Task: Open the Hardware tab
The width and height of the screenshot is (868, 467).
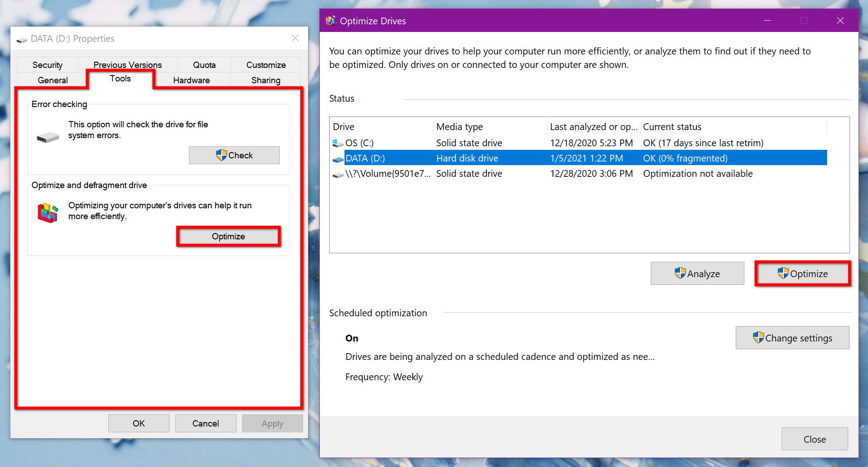Action: (x=191, y=80)
